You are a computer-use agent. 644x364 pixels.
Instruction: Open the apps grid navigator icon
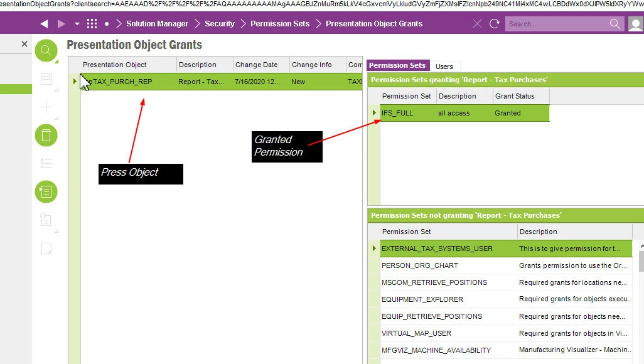pyautogui.click(x=92, y=24)
